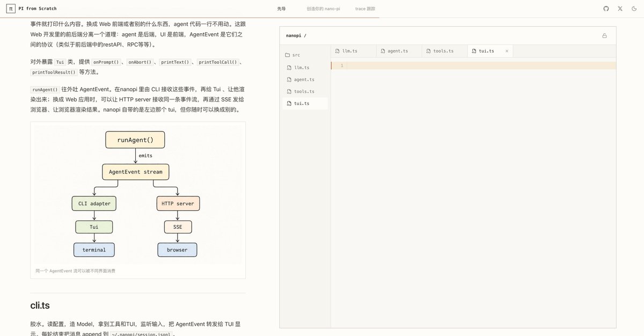Click the file icon on llm.ts tab
This screenshot has height=336, width=644.
(338, 51)
